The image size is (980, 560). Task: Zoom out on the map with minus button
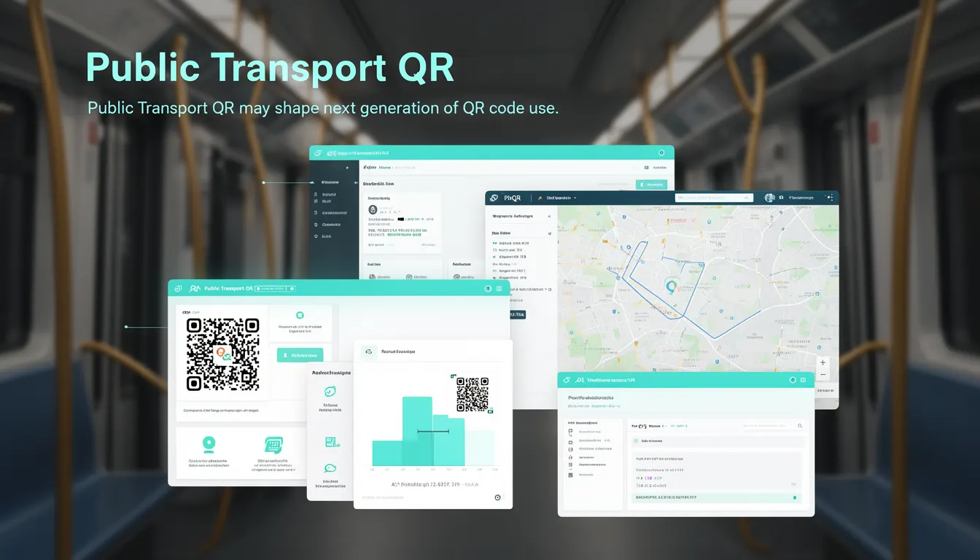pos(823,375)
